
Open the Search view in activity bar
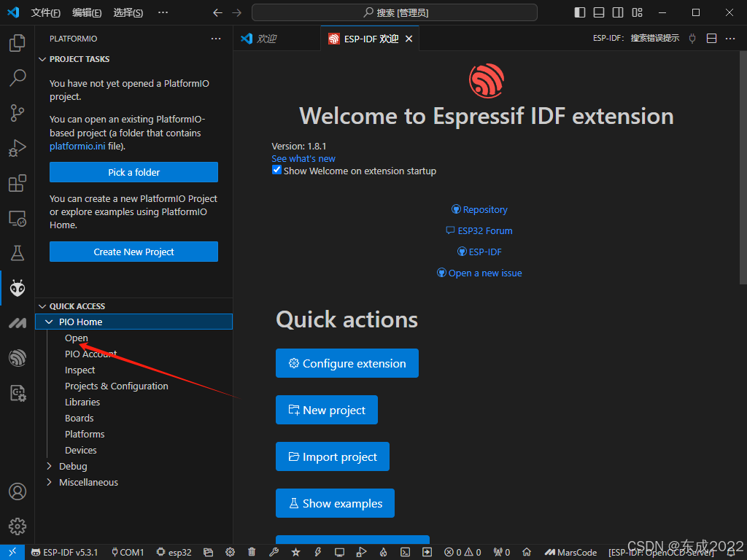(x=18, y=77)
